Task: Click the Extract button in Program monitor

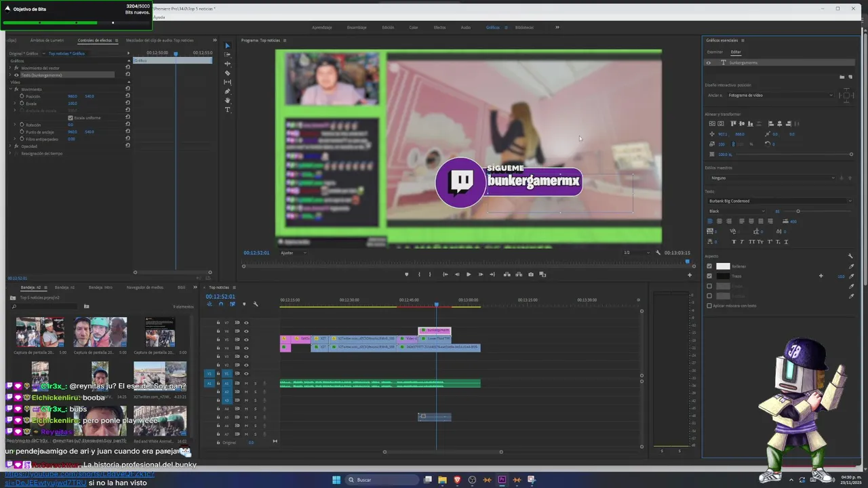Action: [x=519, y=274]
